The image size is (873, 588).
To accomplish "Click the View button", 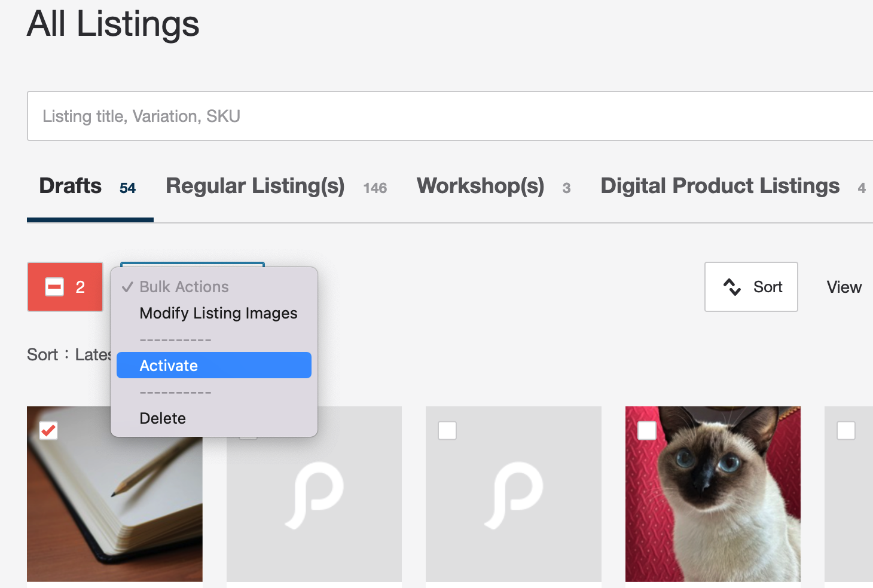I will point(844,287).
